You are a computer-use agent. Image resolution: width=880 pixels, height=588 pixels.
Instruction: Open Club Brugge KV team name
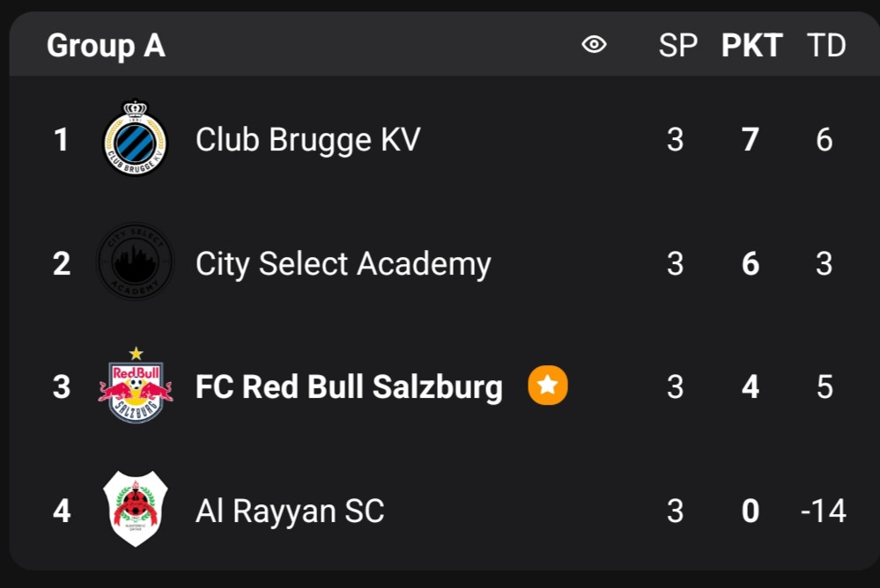point(307,139)
